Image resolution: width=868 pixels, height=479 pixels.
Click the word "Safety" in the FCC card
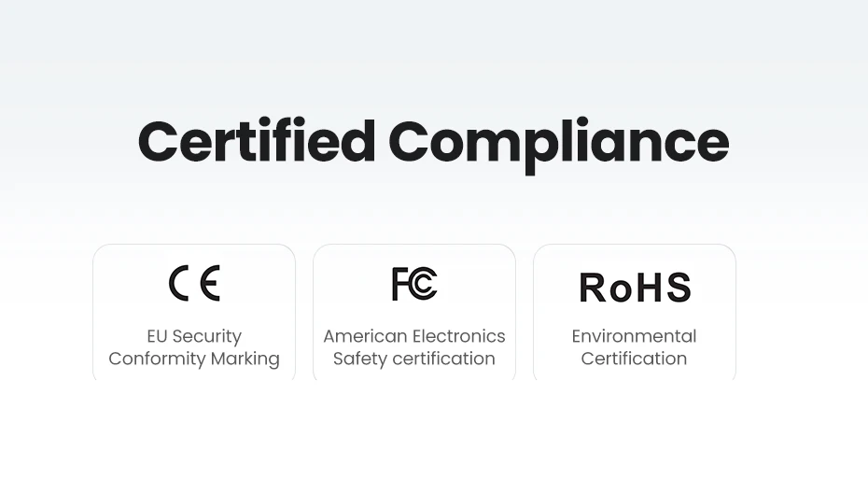(359, 359)
